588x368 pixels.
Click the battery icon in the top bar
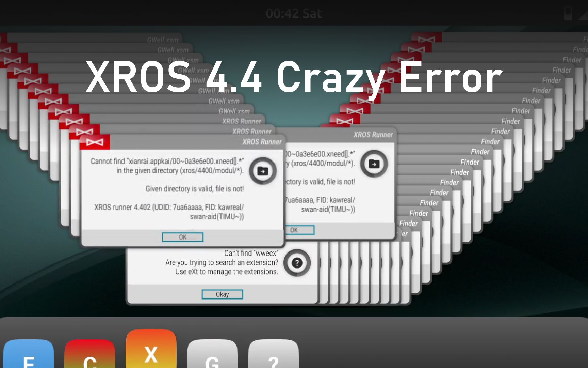[x=568, y=14]
